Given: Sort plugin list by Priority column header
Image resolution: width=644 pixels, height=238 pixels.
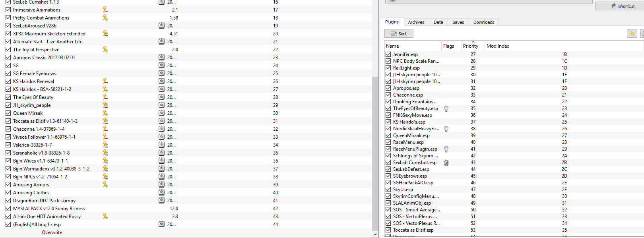Looking at the screenshot, I should [x=473, y=46].
